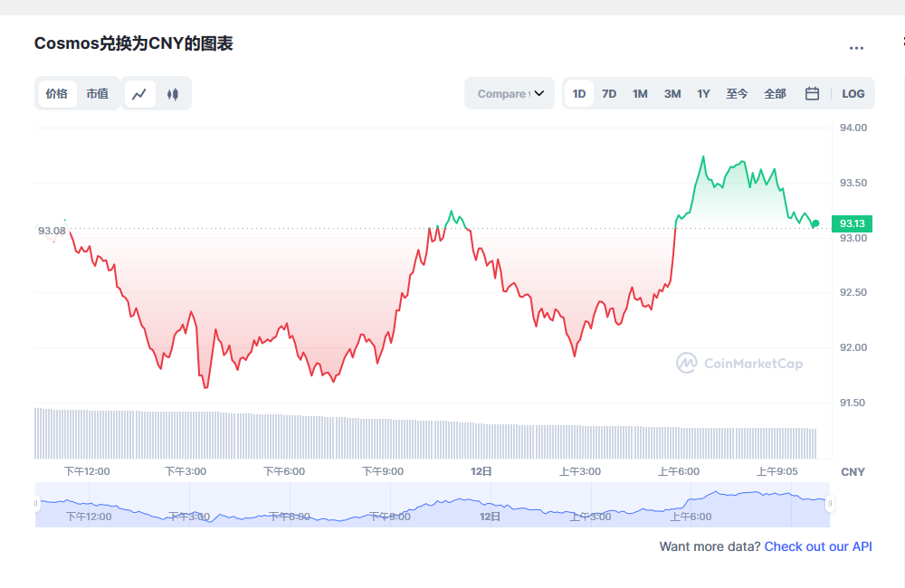Click the 92.50 y-axis label
The width and height of the screenshot is (905, 588).
coord(853,292)
